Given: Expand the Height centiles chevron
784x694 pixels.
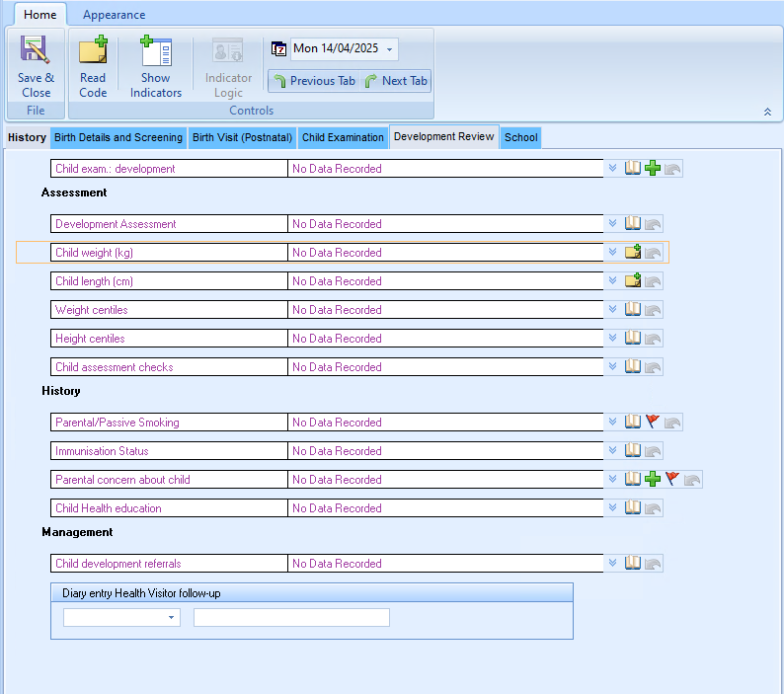Looking at the screenshot, I should (x=612, y=338).
